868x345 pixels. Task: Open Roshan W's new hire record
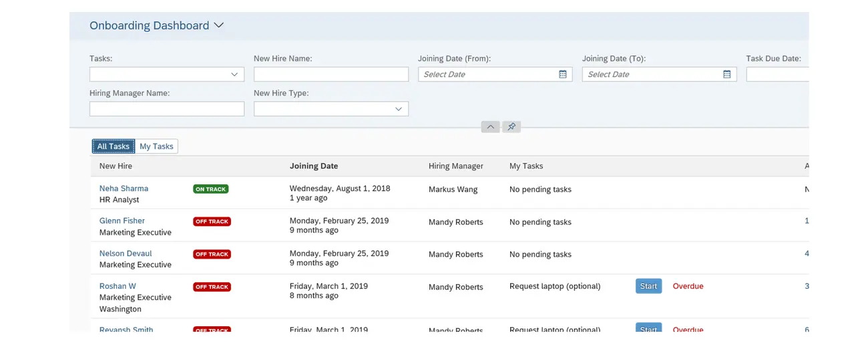click(118, 286)
